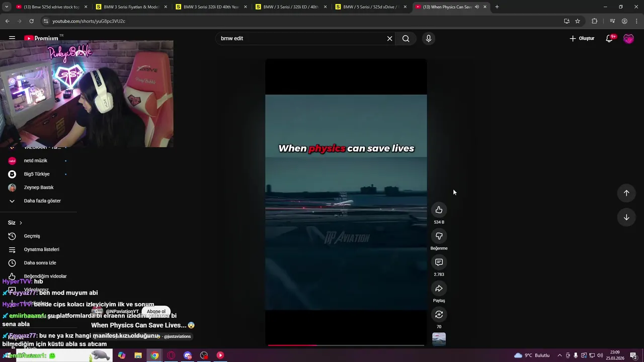Reload the page
The width and height of the screenshot is (644, 362).
[x=31, y=21]
